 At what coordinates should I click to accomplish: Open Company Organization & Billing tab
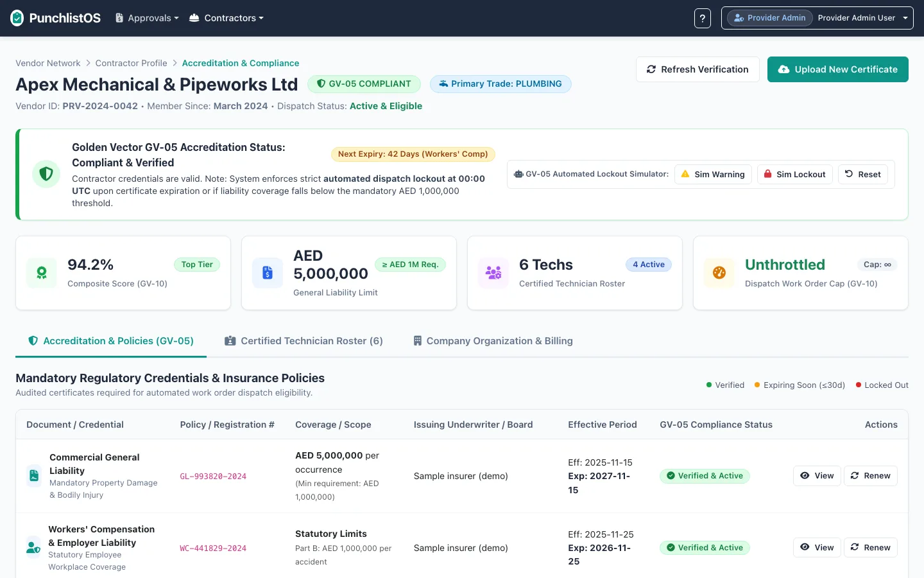coord(493,341)
